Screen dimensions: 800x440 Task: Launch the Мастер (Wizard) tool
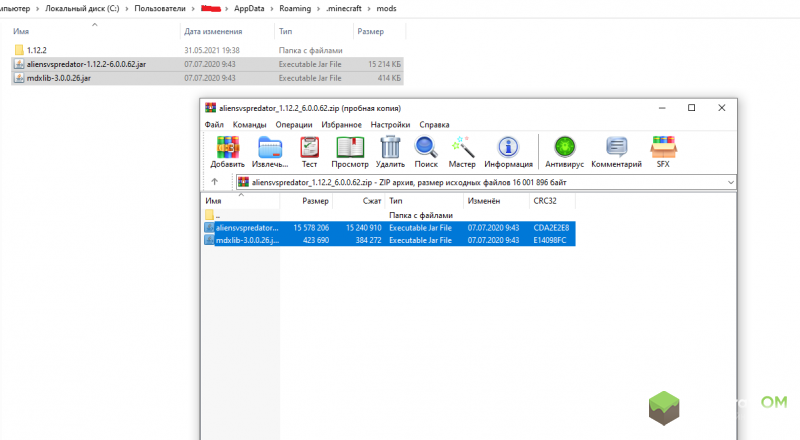pyautogui.click(x=462, y=151)
